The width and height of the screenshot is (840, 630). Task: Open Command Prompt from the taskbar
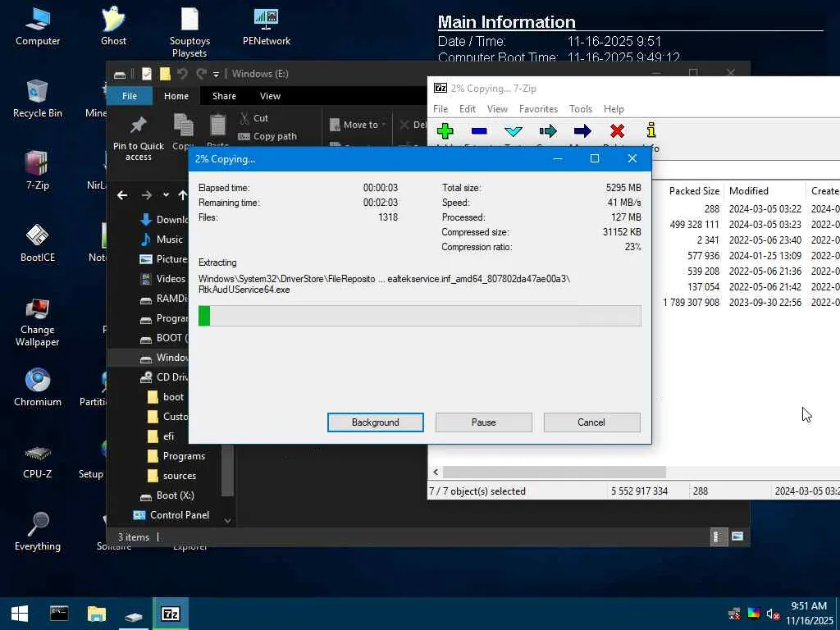(59, 614)
